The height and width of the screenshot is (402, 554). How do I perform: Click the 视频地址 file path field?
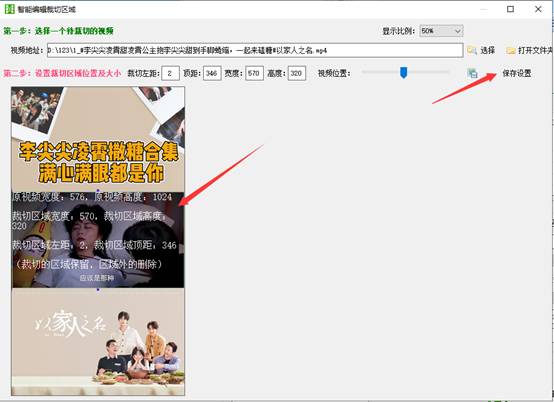coord(255,51)
